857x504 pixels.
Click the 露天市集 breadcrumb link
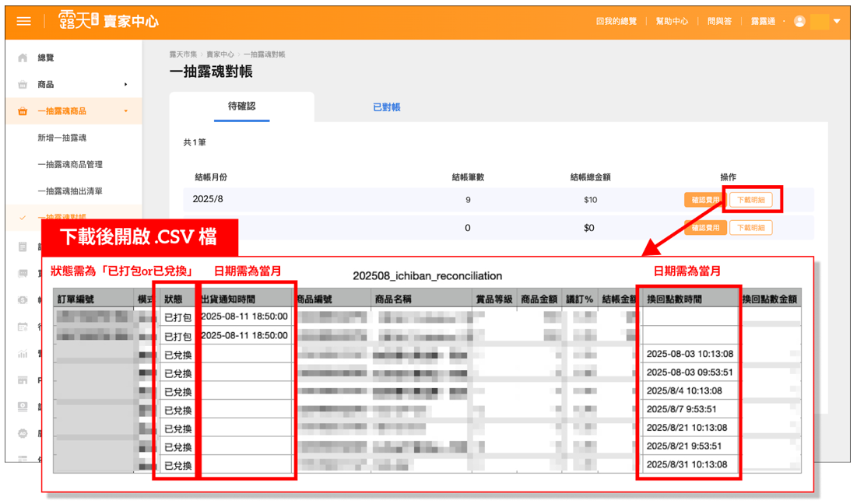click(184, 54)
